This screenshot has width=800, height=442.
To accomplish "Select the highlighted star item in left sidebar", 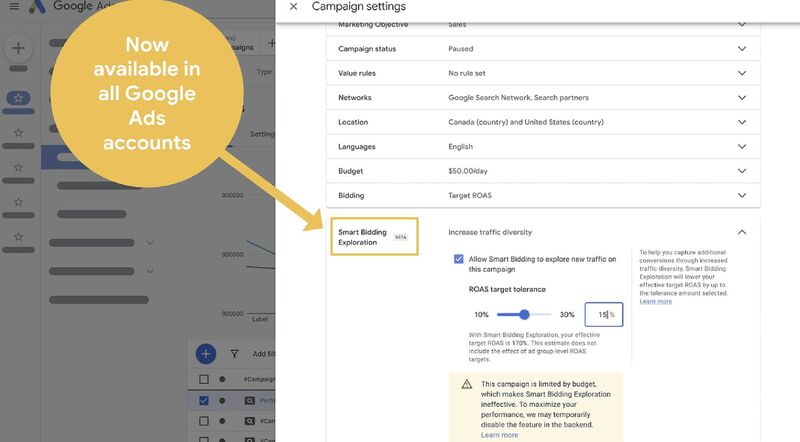I will (x=18, y=98).
